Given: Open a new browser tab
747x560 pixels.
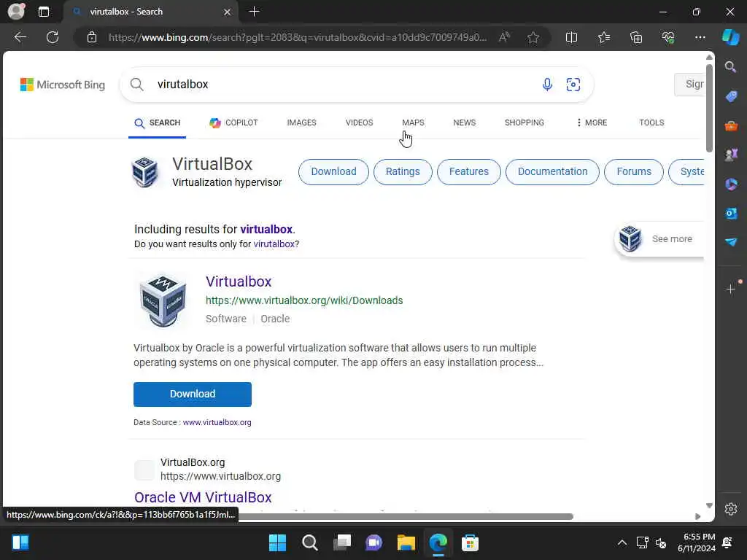Looking at the screenshot, I should click(x=254, y=12).
